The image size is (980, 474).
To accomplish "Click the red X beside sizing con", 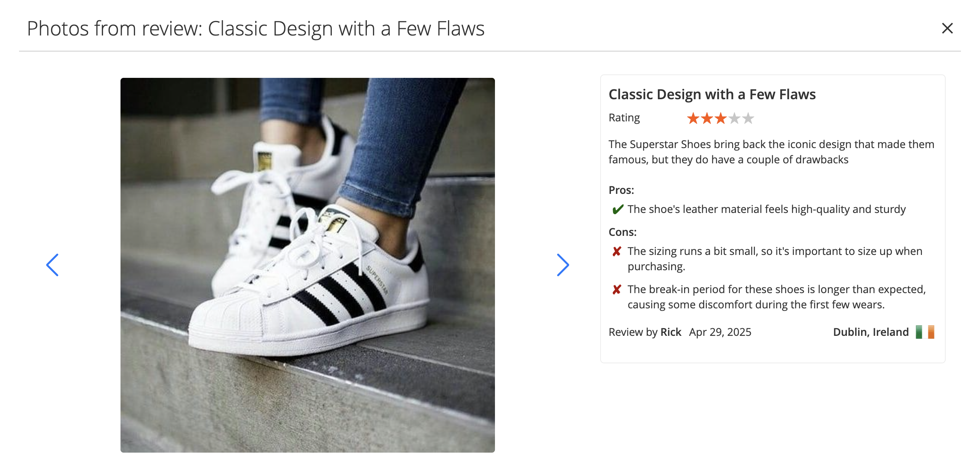I will pyautogui.click(x=617, y=252).
